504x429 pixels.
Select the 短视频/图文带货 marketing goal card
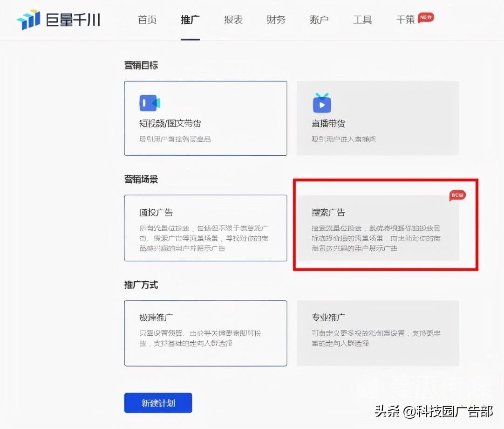pyautogui.click(x=205, y=118)
